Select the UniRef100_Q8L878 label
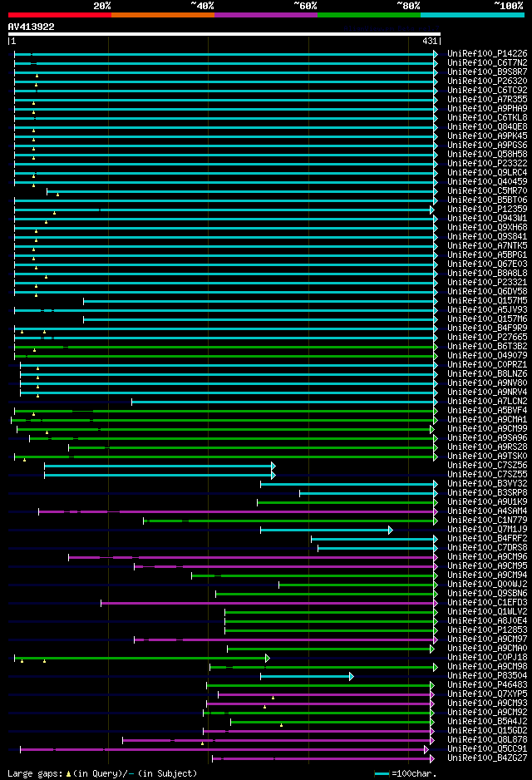 pyautogui.click(x=487, y=740)
